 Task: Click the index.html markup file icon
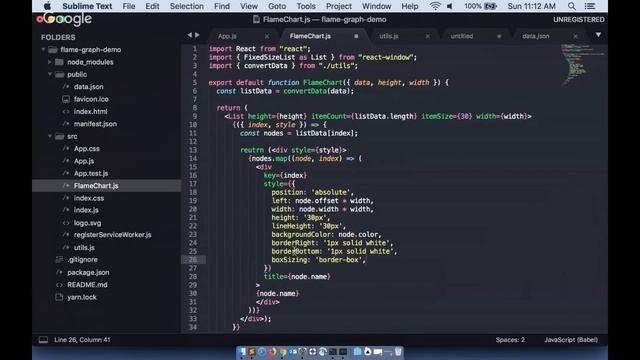click(66, 111)
